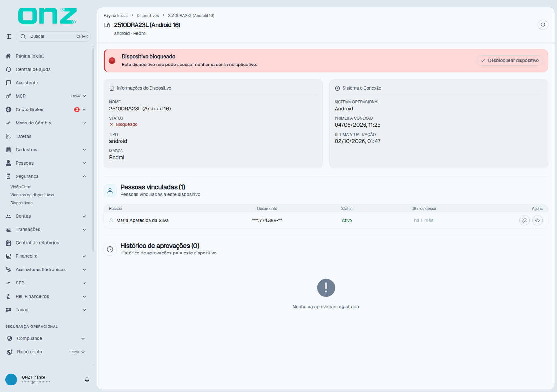
Task: Open Vínculos de dispositivos submenu item
Action: click(32, 195)
